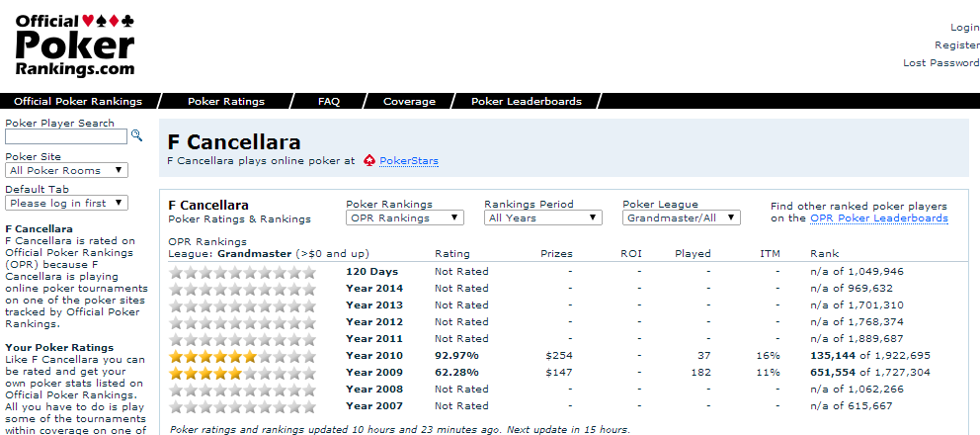Click the ROI column header

pos(631,254)
